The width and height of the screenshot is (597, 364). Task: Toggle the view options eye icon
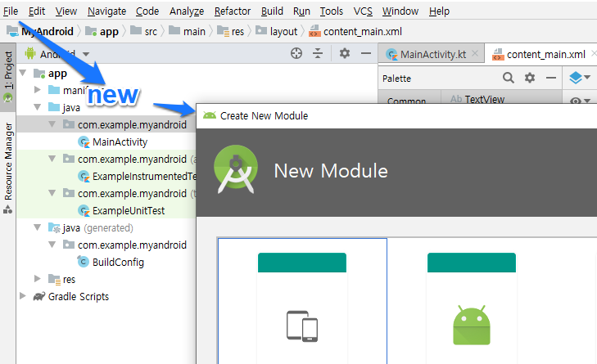pyautogui.click(x=581, y=100)
